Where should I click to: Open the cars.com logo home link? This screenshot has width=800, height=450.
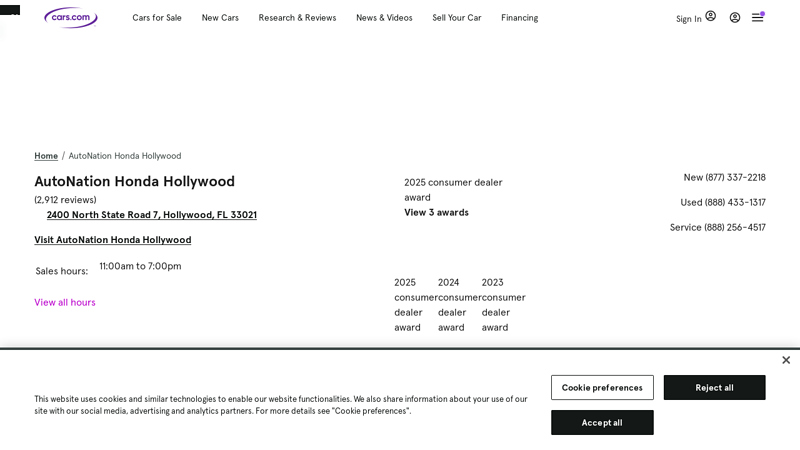pos(71,17)
